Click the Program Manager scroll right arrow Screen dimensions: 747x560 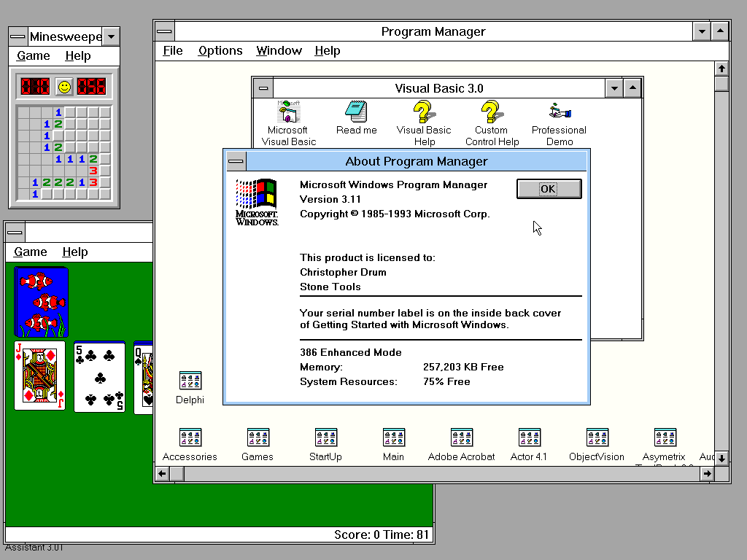click(x=707, y=474)
